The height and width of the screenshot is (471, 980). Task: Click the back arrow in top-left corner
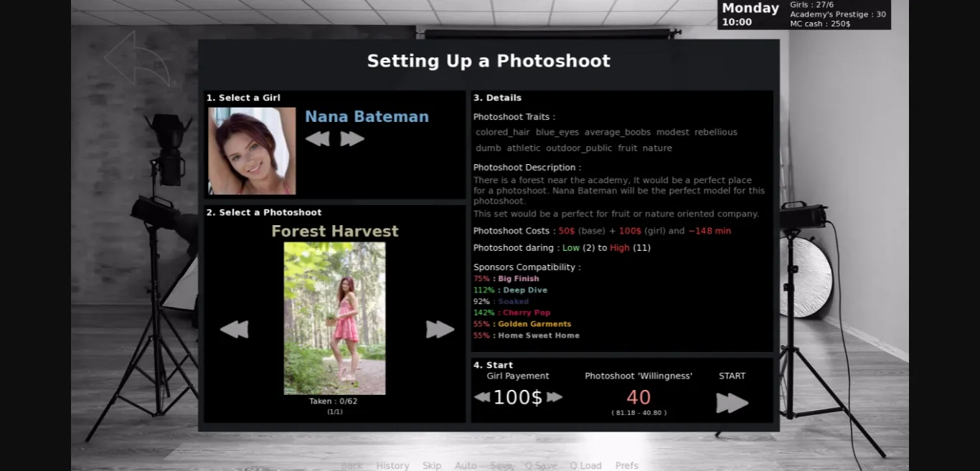(136, 59)
